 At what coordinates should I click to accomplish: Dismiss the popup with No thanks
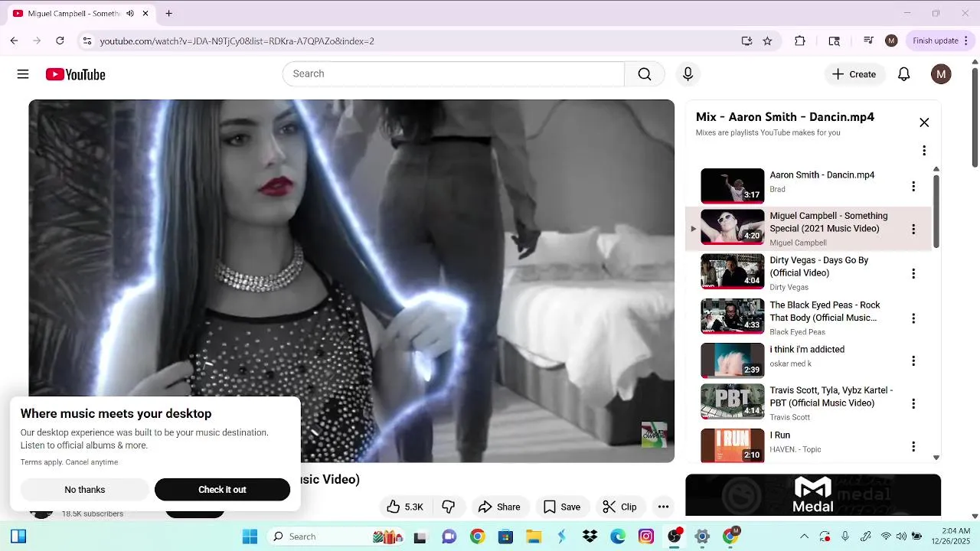(85, 490)
